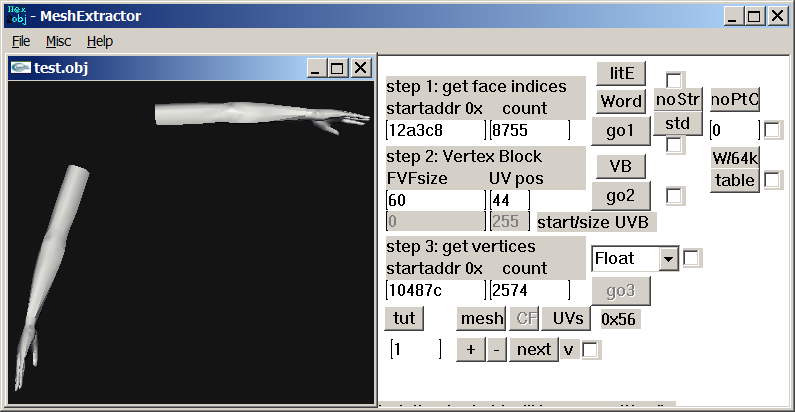
Task: Click the next button
Action: (534, 350)
